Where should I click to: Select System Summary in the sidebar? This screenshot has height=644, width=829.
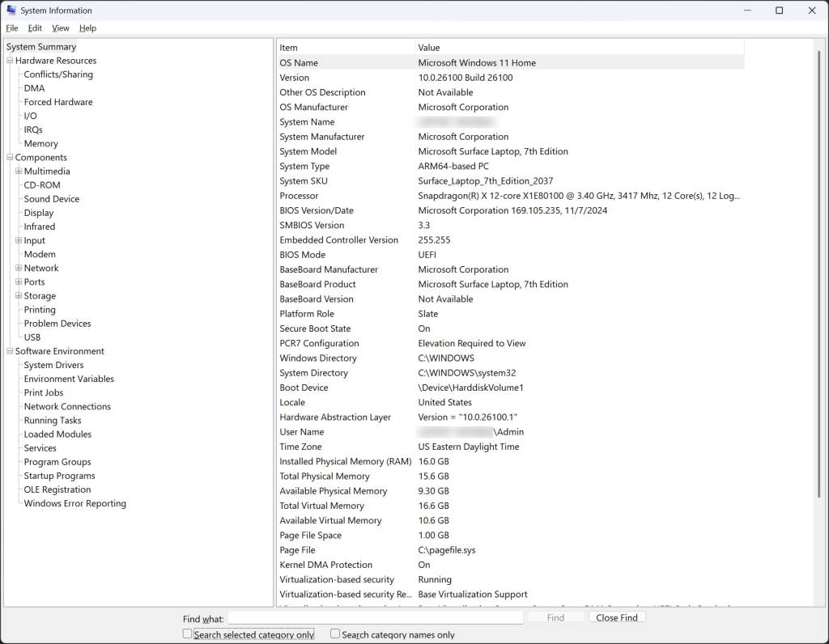pyautogui.click(x=41, y=46)
